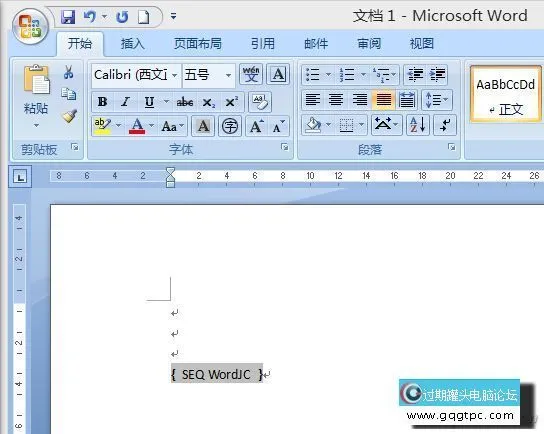Open highlight color dropdown arrow
Viewport: 544px width, 434px height.
pyautogui.click(x=118, y=125)
